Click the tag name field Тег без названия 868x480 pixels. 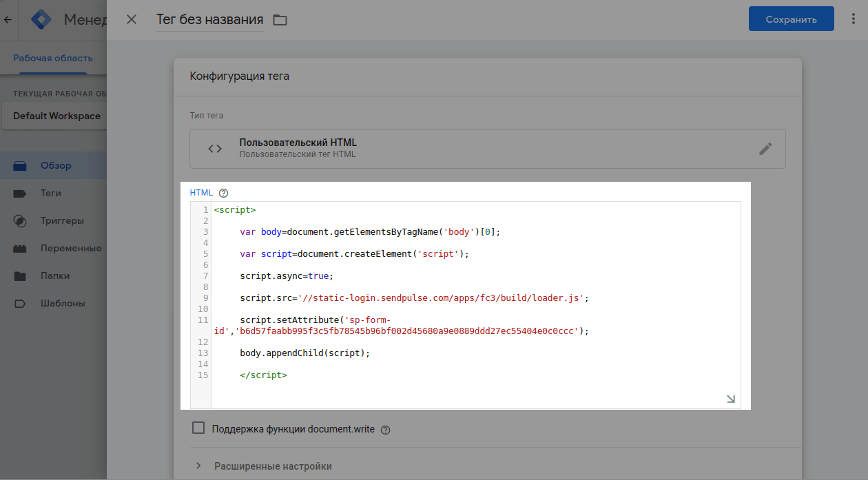[x=209, y=19]
